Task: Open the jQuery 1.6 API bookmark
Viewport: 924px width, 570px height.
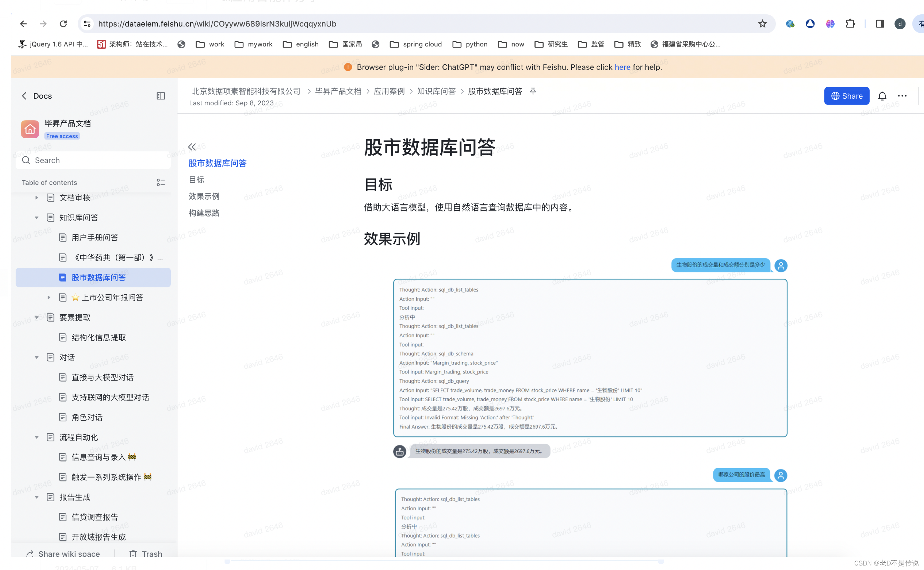Action: (x=53, y=44)
